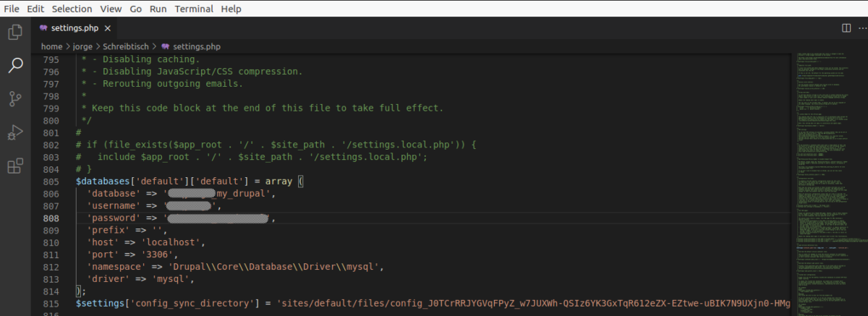Open the Go menu
This screenshot has width=868, height=316.
coord(136,9)
